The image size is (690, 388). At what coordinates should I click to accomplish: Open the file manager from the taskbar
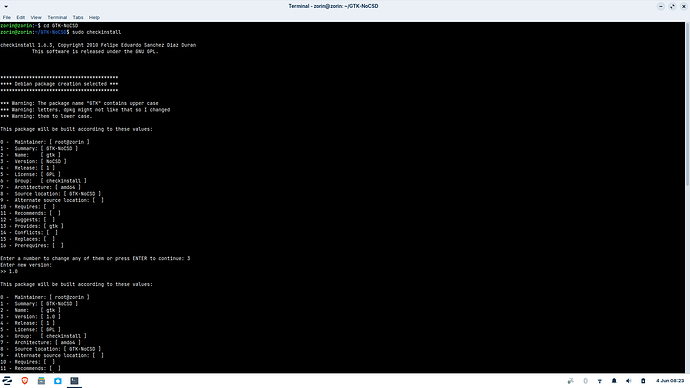pyautogui.click(x=41, y=381)
